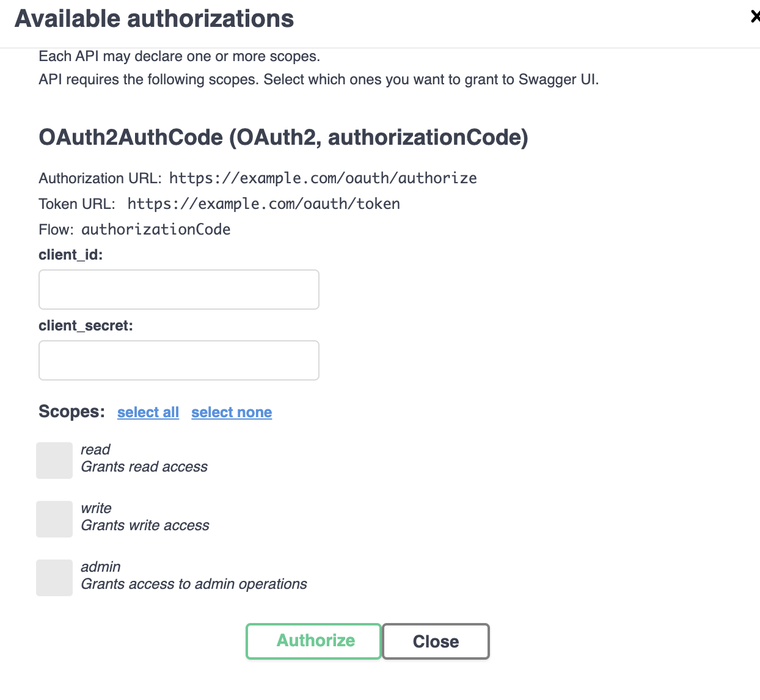Click the Grants write access description

[x=145, y=525]
